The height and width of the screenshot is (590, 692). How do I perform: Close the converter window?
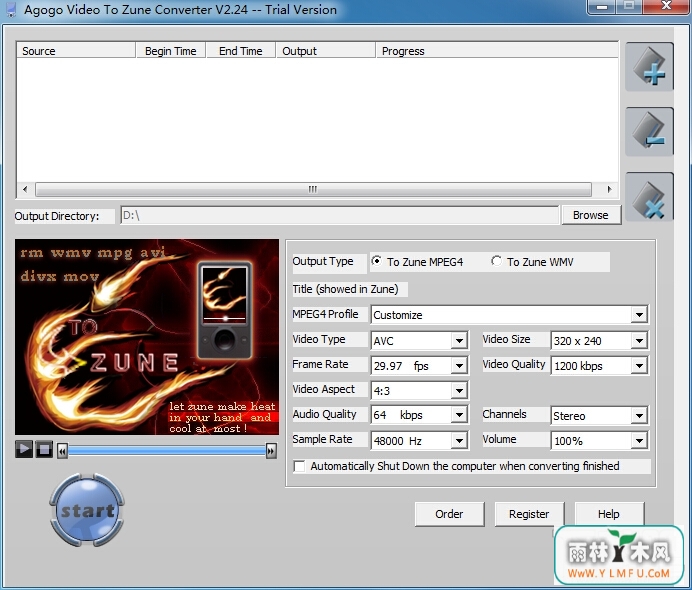point(666,6)
